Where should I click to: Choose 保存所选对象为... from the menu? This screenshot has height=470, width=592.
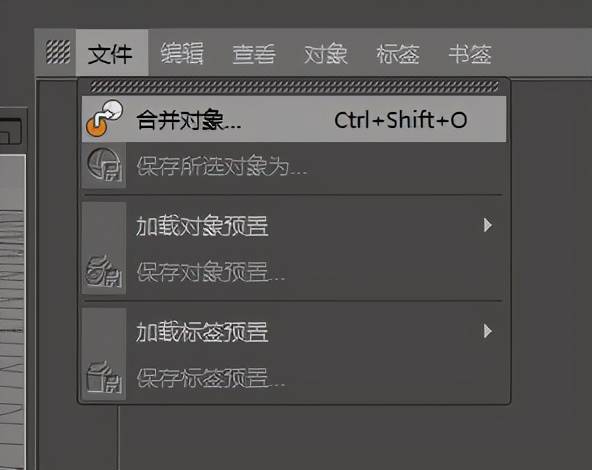point(294,165)
